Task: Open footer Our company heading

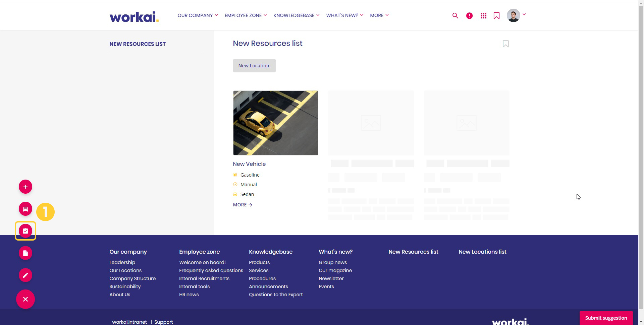Action: (128, 252)
